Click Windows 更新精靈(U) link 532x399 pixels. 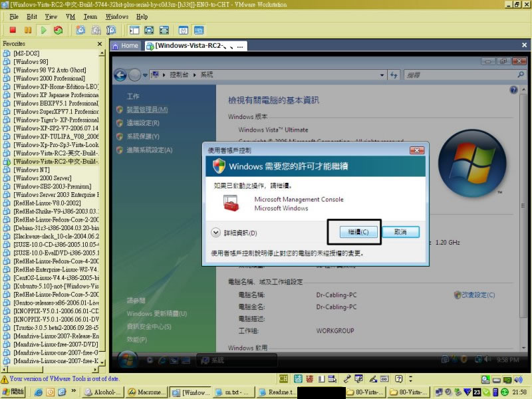click(x=157, y=313)
